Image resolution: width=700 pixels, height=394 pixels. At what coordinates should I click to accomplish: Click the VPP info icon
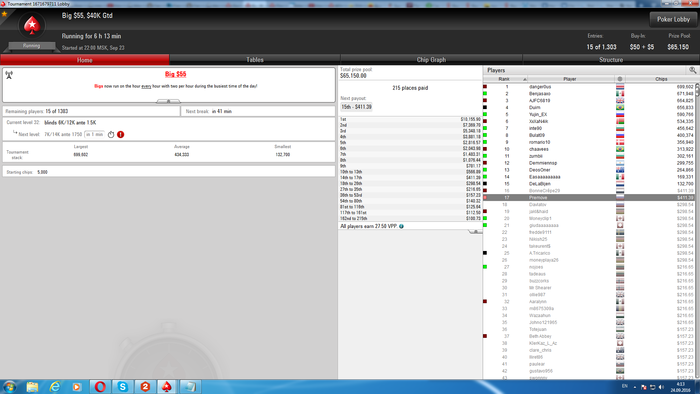point(401,226)
